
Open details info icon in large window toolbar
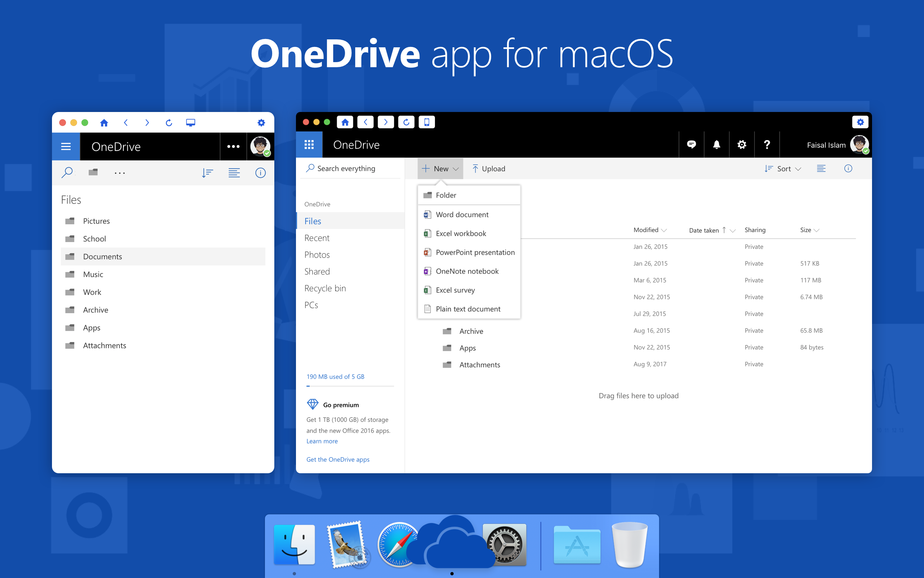(849, 169)
